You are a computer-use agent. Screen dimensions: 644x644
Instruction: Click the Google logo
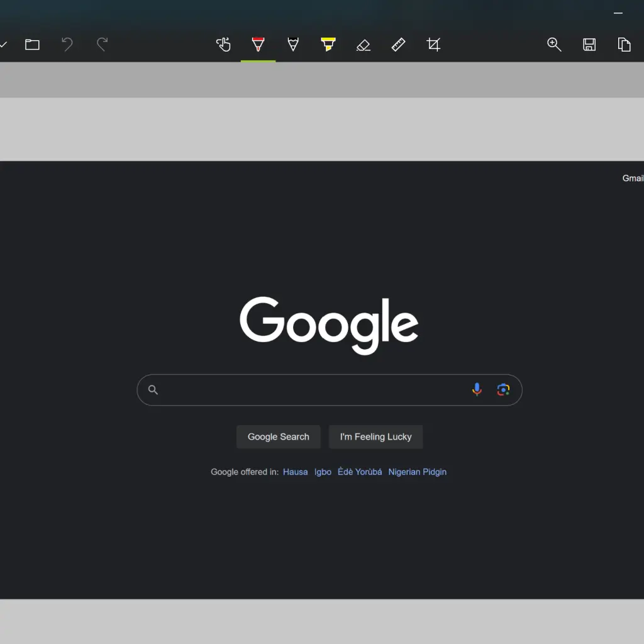click(x=329, y=325)
